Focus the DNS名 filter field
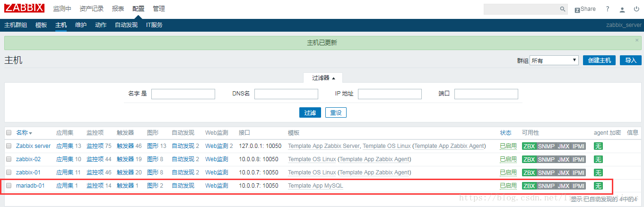Image resolution: width=644 pixels, height=207 pixels. (x=286, y=94)
